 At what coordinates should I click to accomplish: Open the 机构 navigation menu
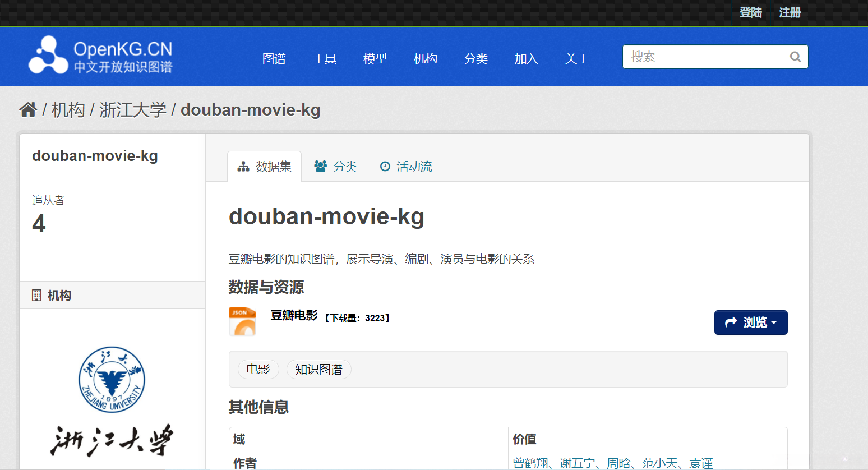(426, 59)
